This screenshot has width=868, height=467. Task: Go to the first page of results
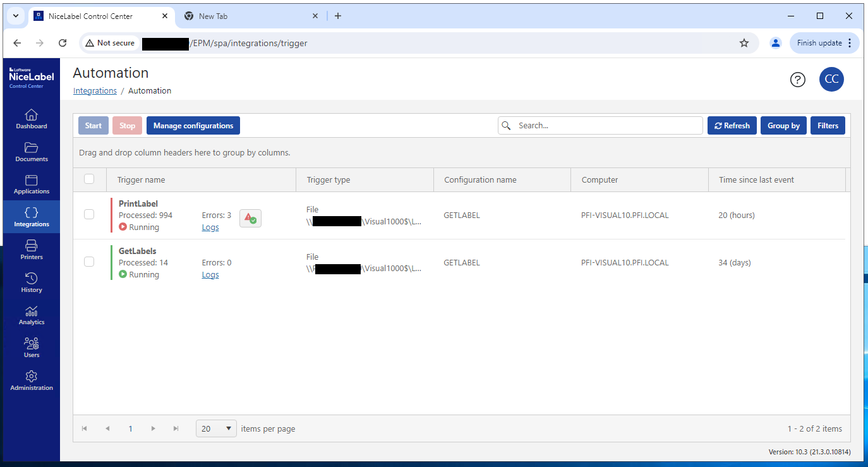[85, 428]
